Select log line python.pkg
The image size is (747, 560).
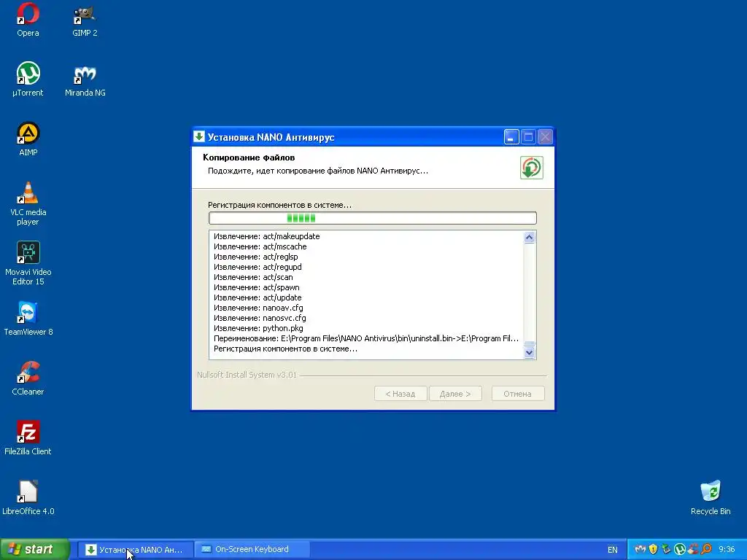pyautogui.click(x=258, y=329)
